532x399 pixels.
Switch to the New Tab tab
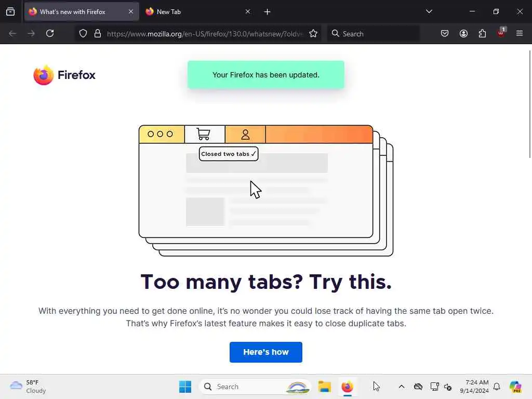pos(198,11)
